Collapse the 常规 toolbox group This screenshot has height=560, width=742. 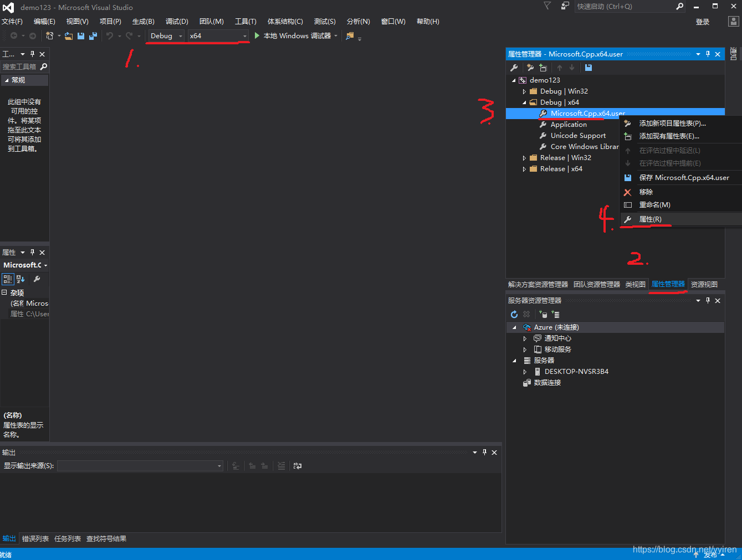[x=7, y=80]
